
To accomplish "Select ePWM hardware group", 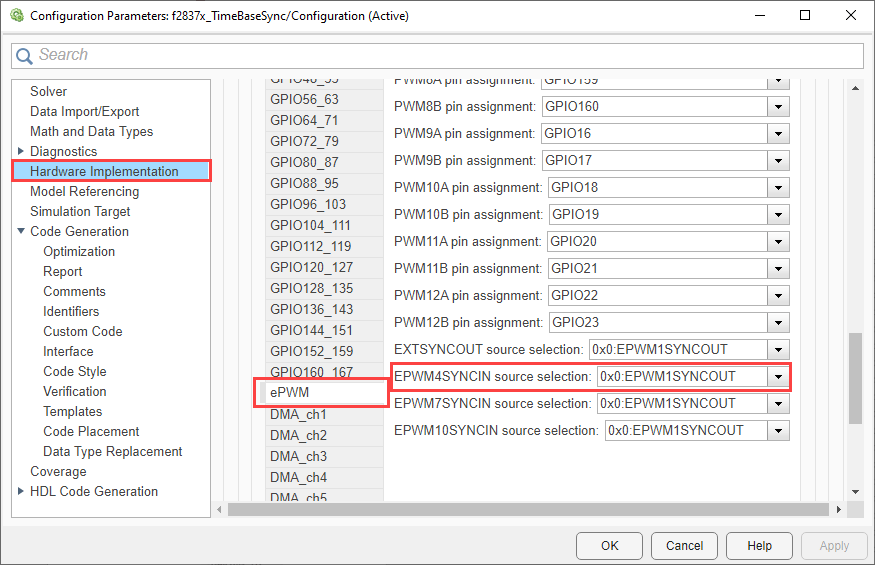I will click(322, 392).
